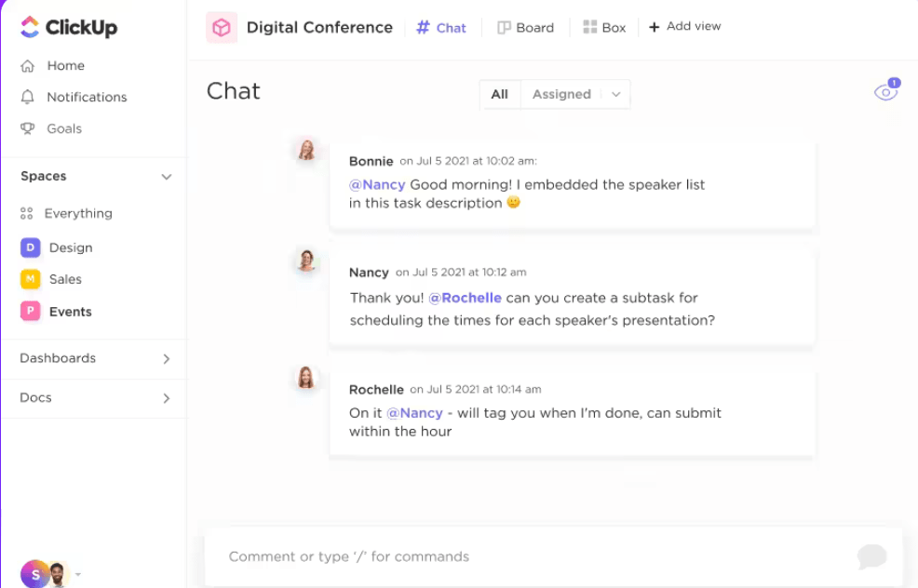Click @Nancy mention in Rochelle's message
Viewport: 918px width, 588px height.
pyautogui.click(x=414, y=413)
